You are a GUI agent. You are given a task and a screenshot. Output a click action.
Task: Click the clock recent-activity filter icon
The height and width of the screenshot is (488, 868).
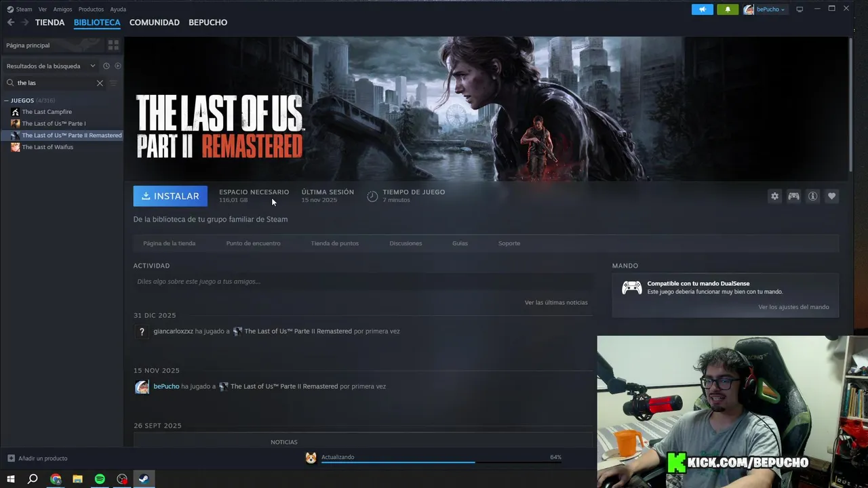(106, 66)
